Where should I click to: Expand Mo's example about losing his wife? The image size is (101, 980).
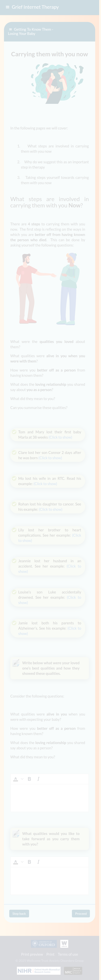[45, 484]
